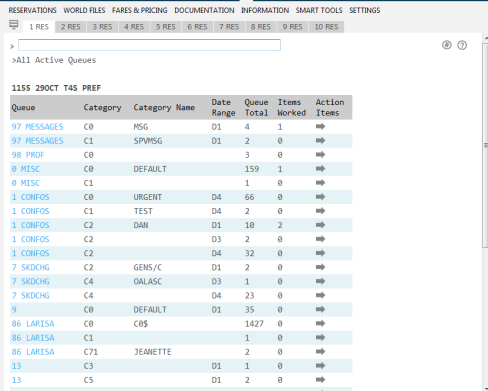The width and height of the screenshot is (488, 391).
Task: Switch to the 8 RES tab
Action: click(261, 27)
